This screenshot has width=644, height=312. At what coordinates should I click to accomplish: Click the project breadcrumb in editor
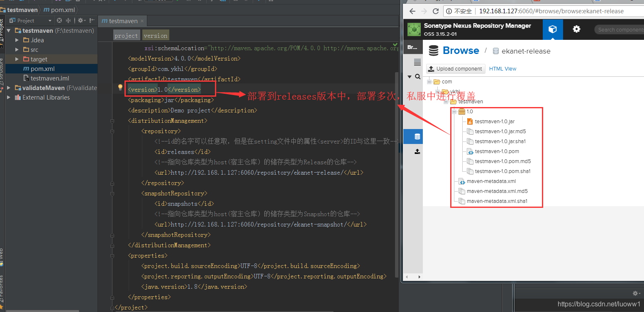click(x=126, y=36)
